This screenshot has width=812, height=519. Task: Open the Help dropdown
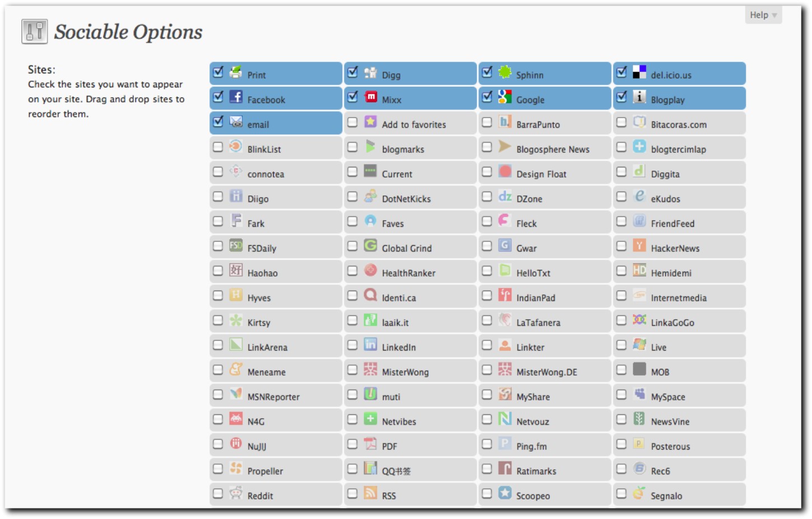[763, 15]
